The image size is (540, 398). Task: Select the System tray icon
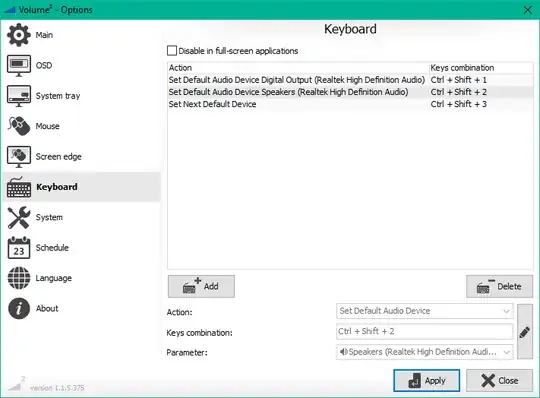[19, 96]
